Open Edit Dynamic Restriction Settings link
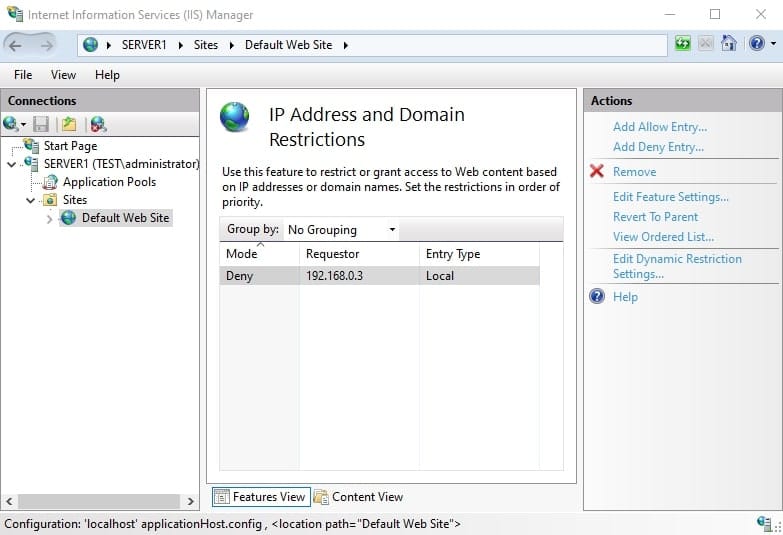 click(677, 266)
